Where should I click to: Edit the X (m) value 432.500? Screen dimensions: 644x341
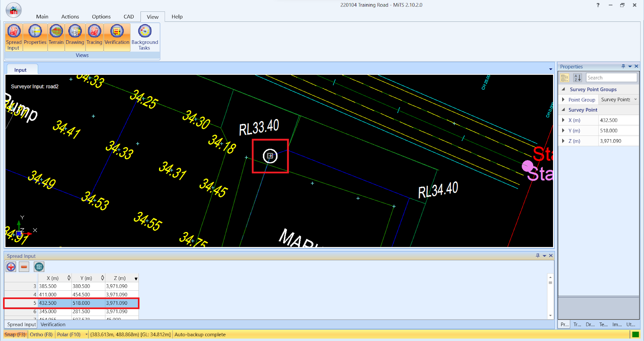[x=619, y=120]
